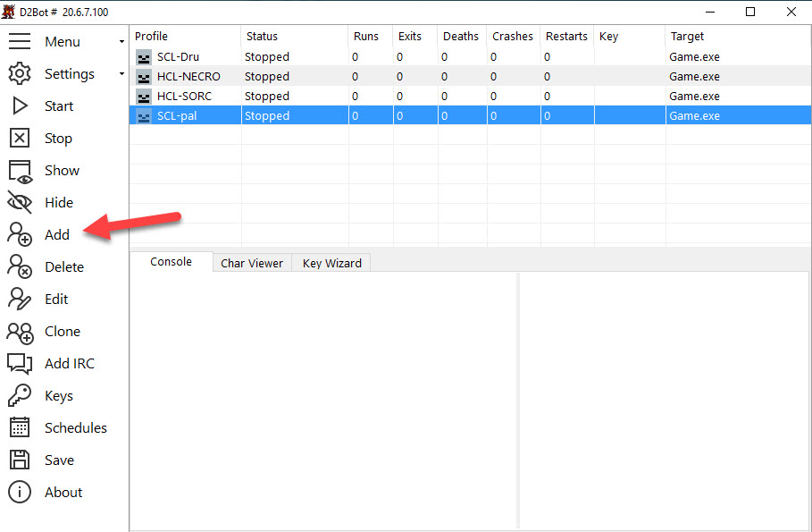Image resolution: width=812 pixels, height=532 pixels.
Task: Click Game.exe target of SCL-pal row
Action: (x=694, y=116)
